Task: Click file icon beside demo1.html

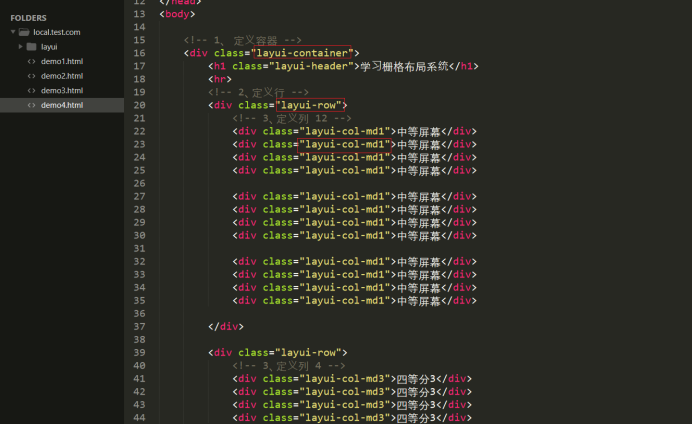Action: pyautogui.click(x=31, y=61)
